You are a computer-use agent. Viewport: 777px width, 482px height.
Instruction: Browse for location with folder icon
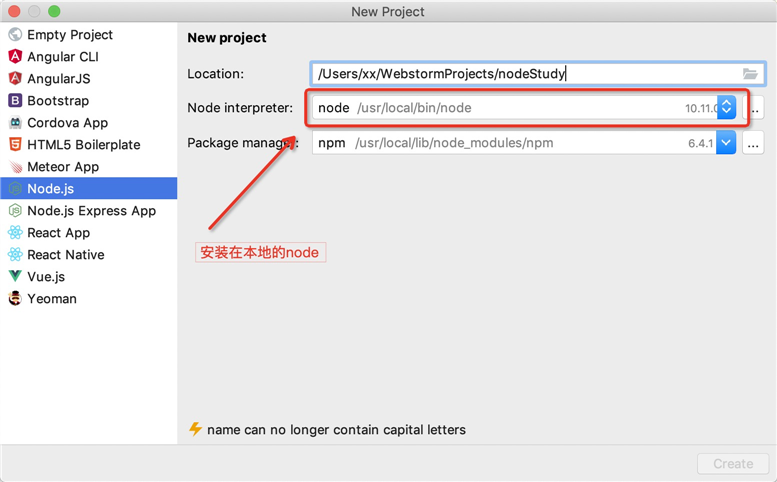coord(750,74)
